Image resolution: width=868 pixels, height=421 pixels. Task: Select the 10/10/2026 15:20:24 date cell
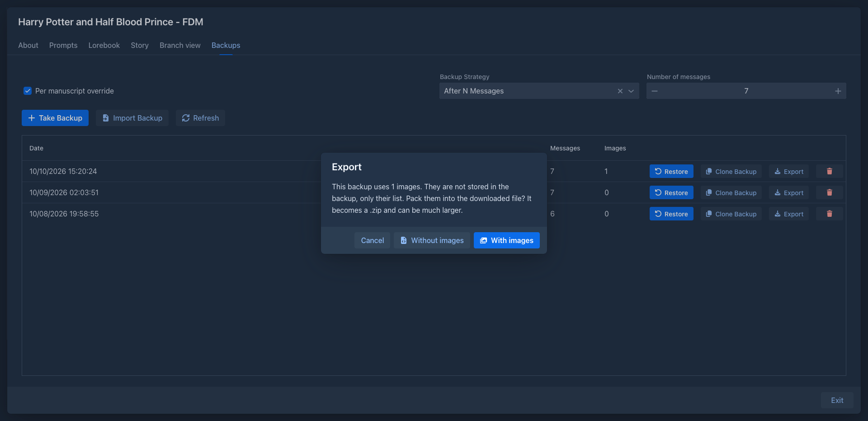pos(63,171)
